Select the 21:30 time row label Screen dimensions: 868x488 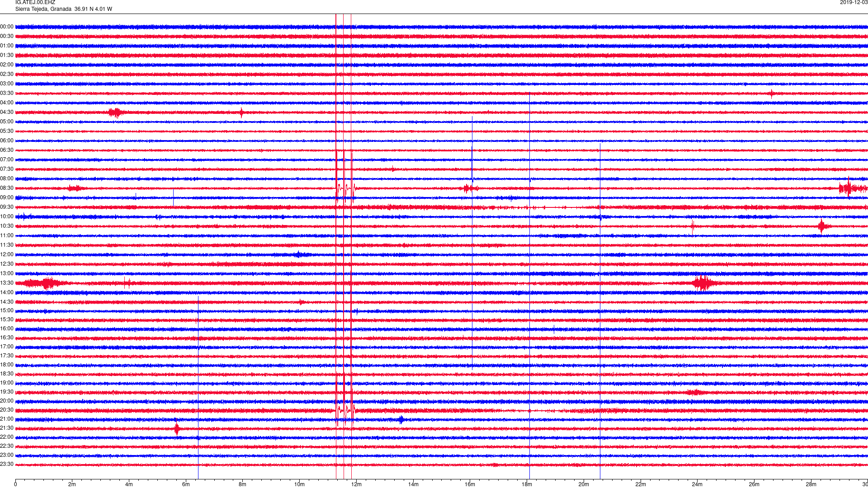click(7, 428)
